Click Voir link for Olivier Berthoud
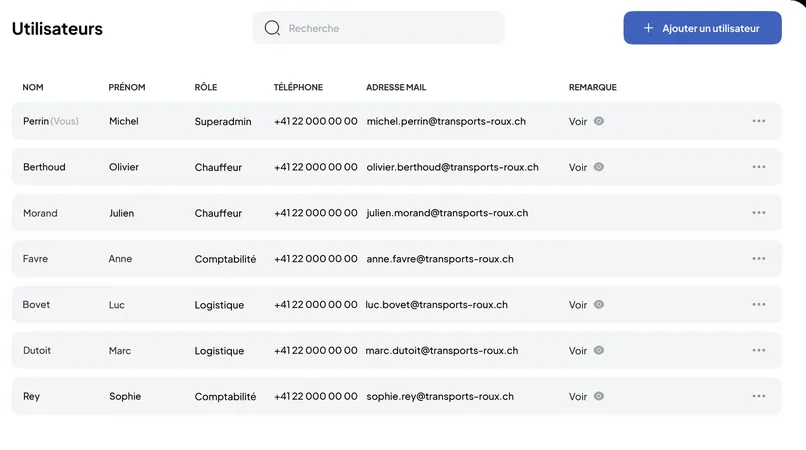The image size is (806, 450). (578, 167)
